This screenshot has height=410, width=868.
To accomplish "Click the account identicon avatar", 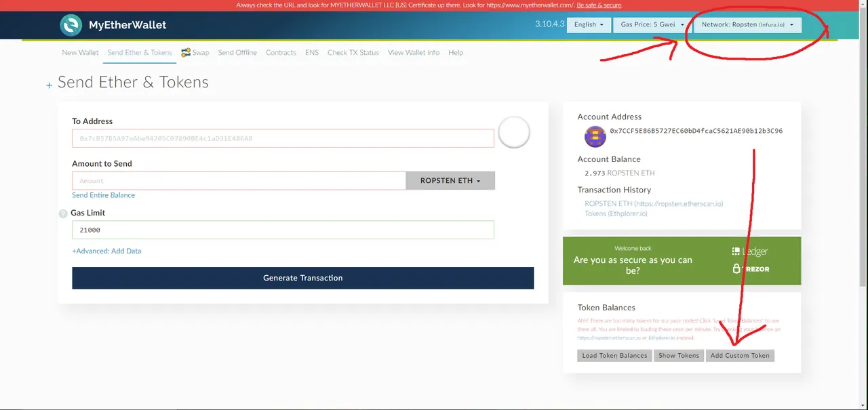I will [595, 136].
